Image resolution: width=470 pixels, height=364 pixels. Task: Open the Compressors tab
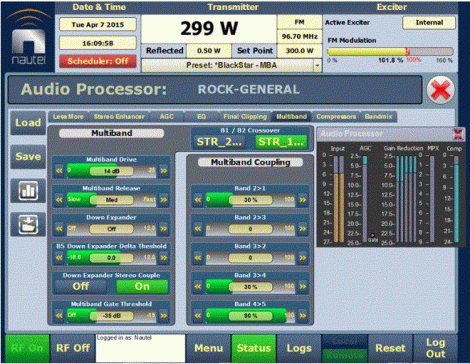click(x=336, y=117)
